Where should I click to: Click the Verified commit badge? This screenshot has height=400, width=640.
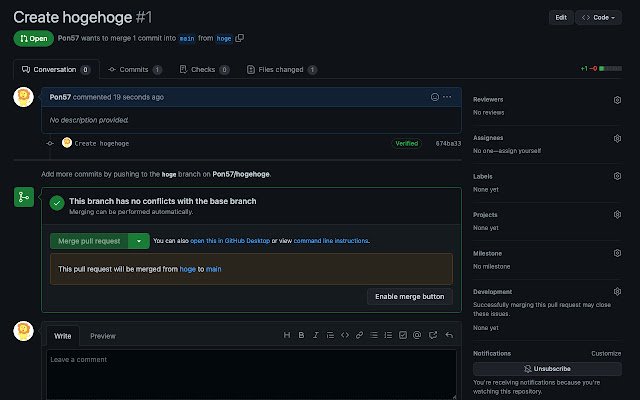(407, 143)
